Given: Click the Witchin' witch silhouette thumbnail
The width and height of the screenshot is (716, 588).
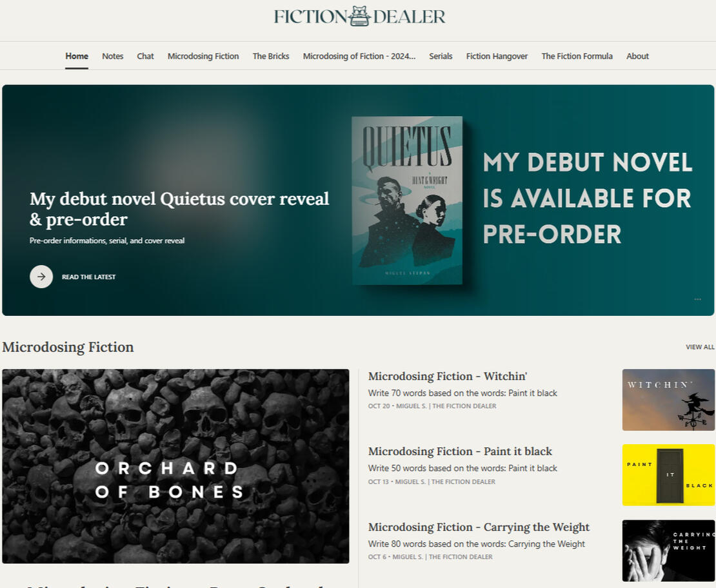Looking at the screenshot, I should (668, 400).
